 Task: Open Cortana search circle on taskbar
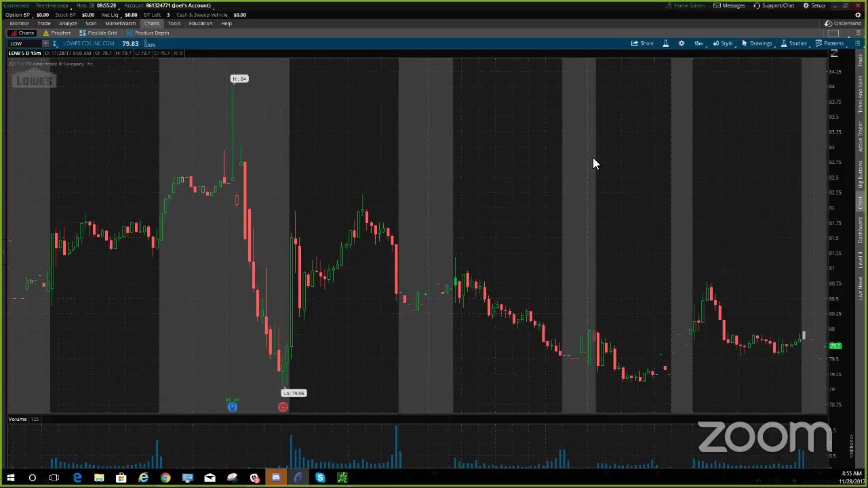[x=32, y=478]
